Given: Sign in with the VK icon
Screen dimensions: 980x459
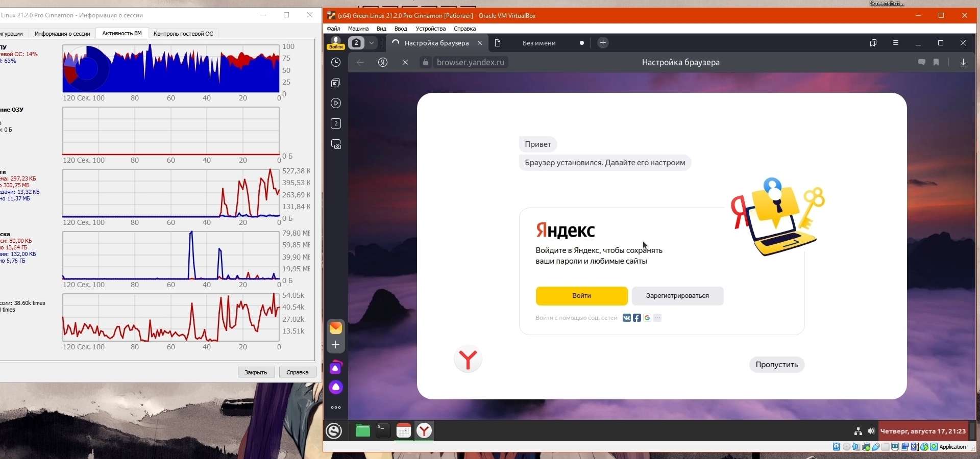Looking at the screenshot, I should (x=627, y=318).
